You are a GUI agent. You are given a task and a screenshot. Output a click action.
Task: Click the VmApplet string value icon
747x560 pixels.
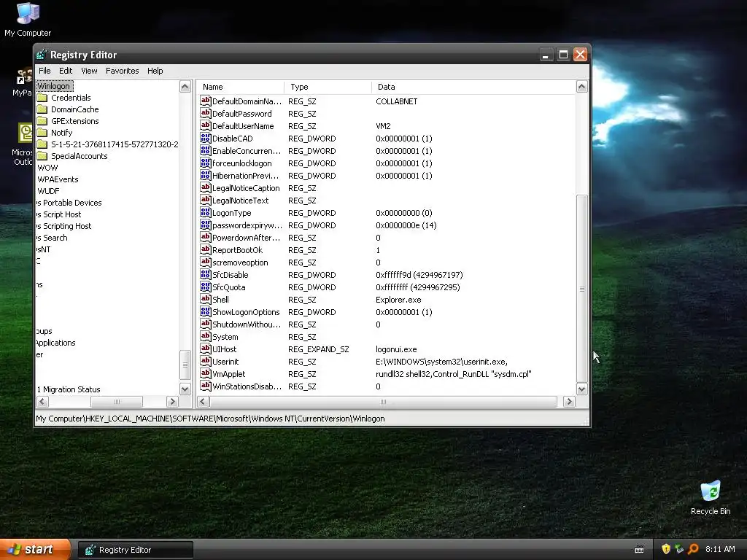[205, 373]
